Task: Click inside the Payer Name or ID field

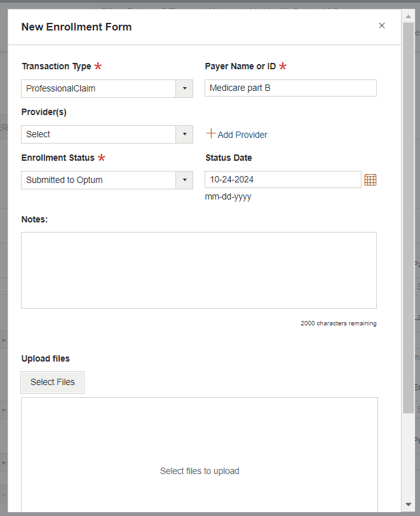Action: (290, 88)
